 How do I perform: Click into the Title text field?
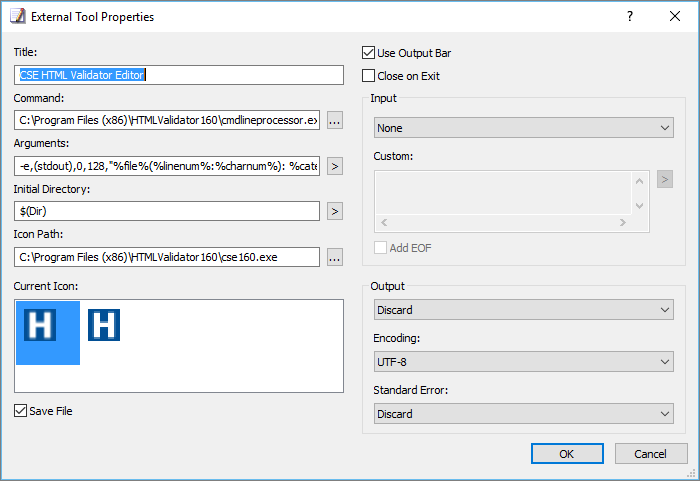pos(179,75)
